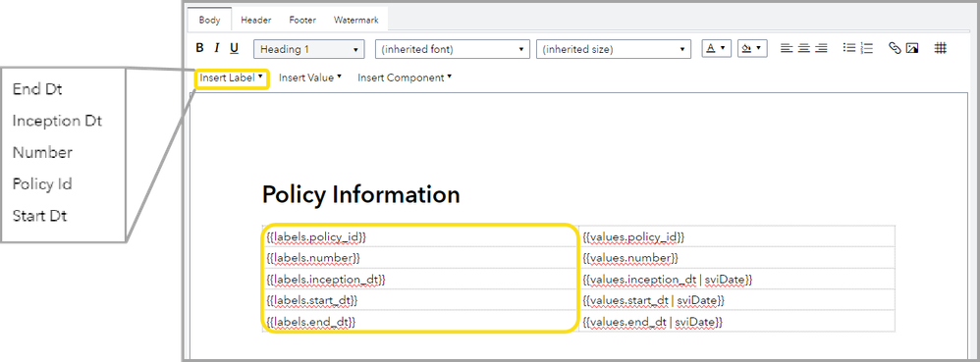
Task: Toggle Underline formatting button
Action: pyautogui.click(x=235, y=48)
